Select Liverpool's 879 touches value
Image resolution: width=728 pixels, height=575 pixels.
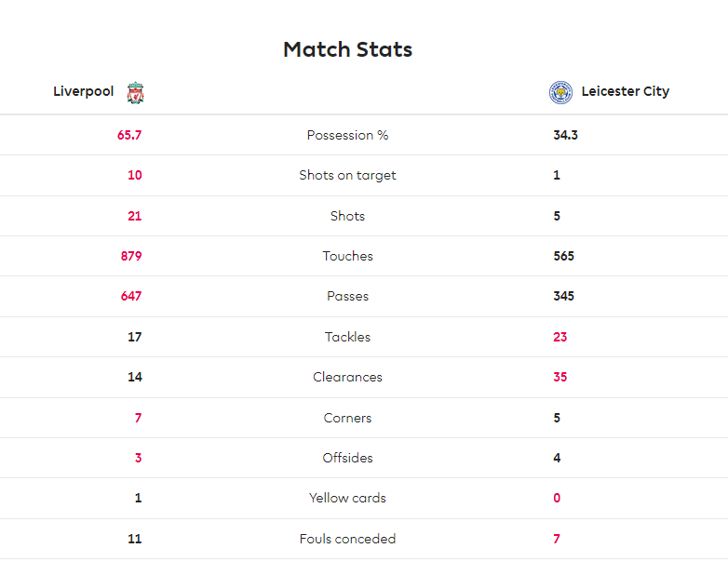131,256
